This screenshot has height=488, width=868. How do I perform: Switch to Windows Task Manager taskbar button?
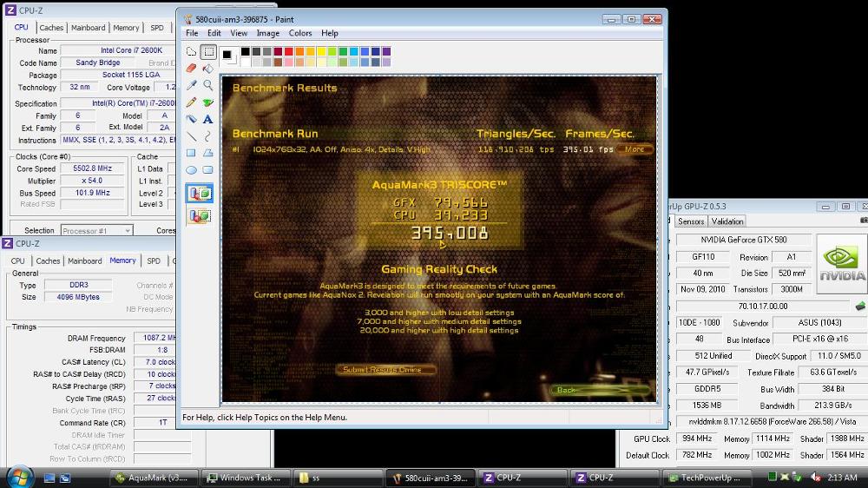[x=246, y=478]
